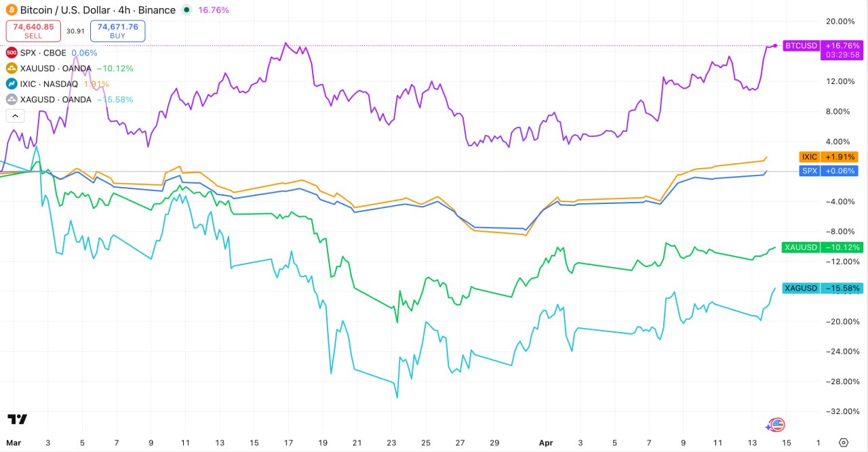Viewport: 868px width, 452px height.
Task: Click the 30.91 spread value between Sell and Buy
Action: 75,30
